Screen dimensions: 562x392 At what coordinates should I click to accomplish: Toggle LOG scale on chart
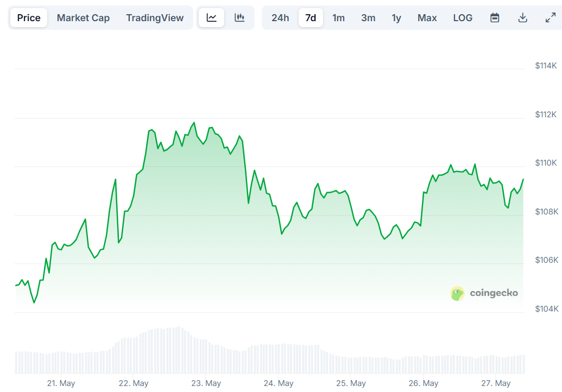[x=463, y=17]
